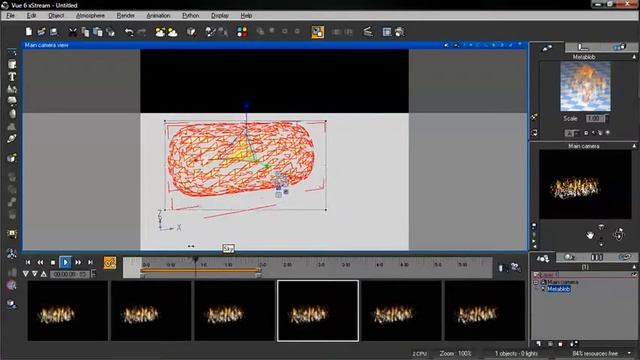Switch to the objects tab in World Browser
This screenshot has width=640, height=360.
(543, 258)
